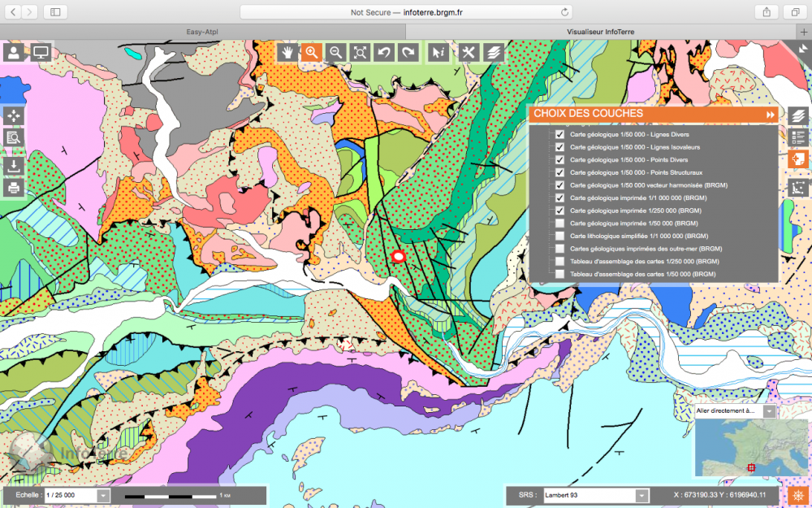The width and height of the screenshot is (812, 508).
Task: Check Cartes géologiques imprimées des outre-mer
Action: [x=559, y=249]
